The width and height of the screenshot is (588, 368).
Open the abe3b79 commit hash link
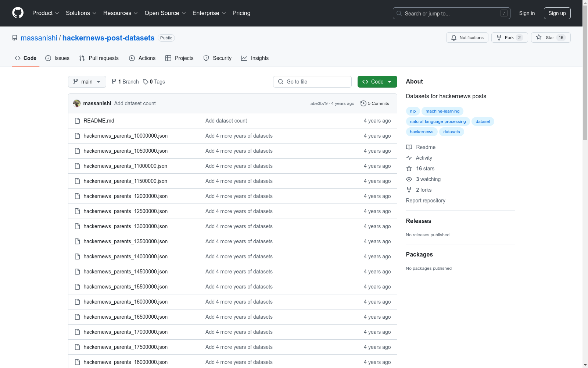click(319, 103)
